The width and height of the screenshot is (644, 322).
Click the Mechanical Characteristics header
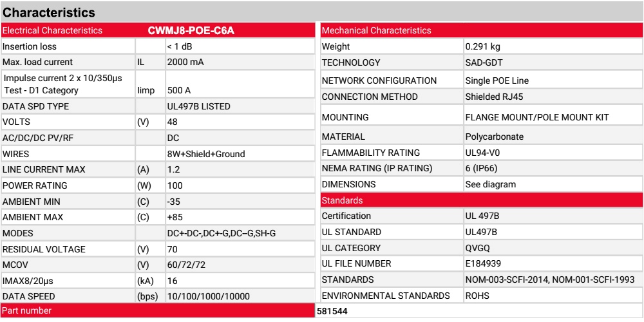tap(377, 30)
